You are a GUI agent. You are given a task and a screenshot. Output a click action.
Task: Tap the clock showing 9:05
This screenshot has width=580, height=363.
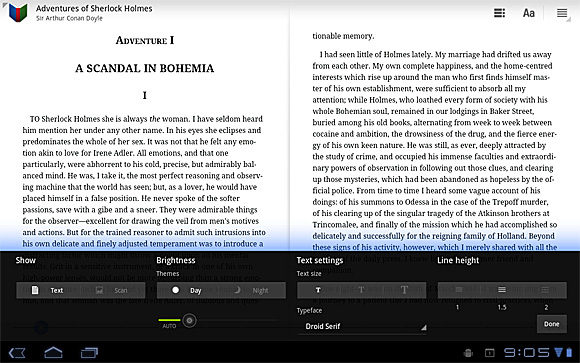point(526,353)
